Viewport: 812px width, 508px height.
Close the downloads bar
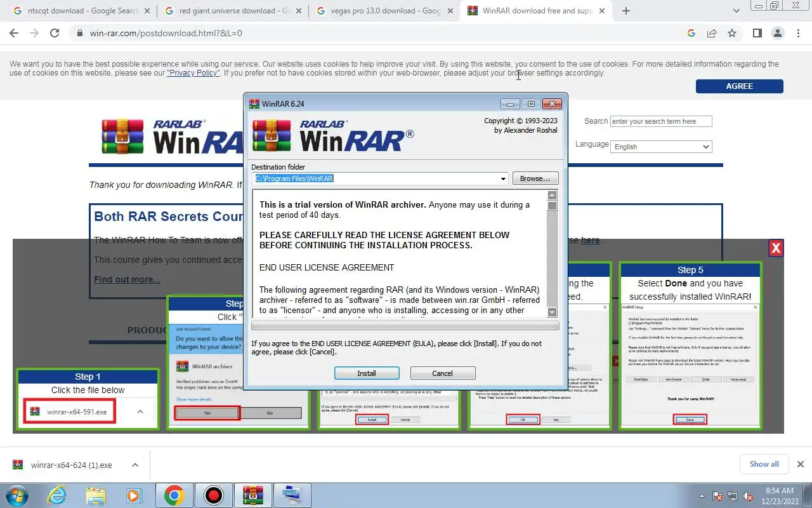(x=801, y=464)
